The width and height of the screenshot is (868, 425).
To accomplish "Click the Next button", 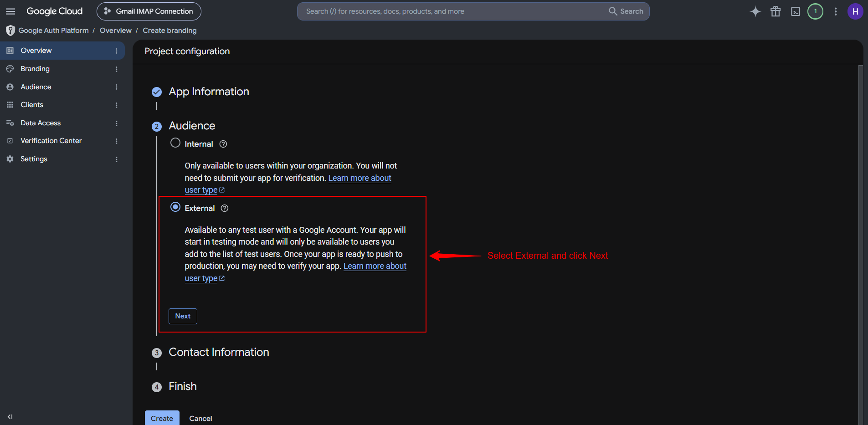I will point(183,316).
